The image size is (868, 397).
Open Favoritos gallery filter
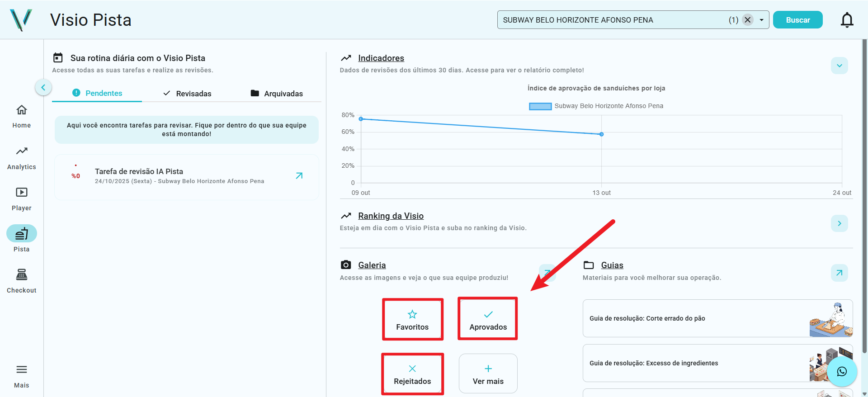point(412,320)
